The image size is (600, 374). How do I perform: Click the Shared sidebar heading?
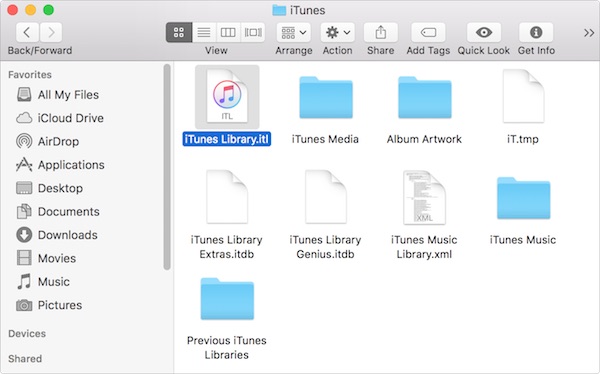pos(25,359)
